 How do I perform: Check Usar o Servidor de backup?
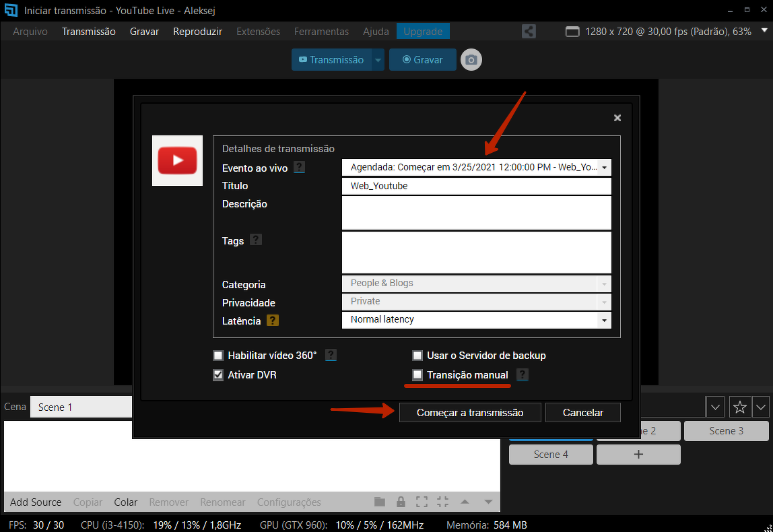click(417, 356)
